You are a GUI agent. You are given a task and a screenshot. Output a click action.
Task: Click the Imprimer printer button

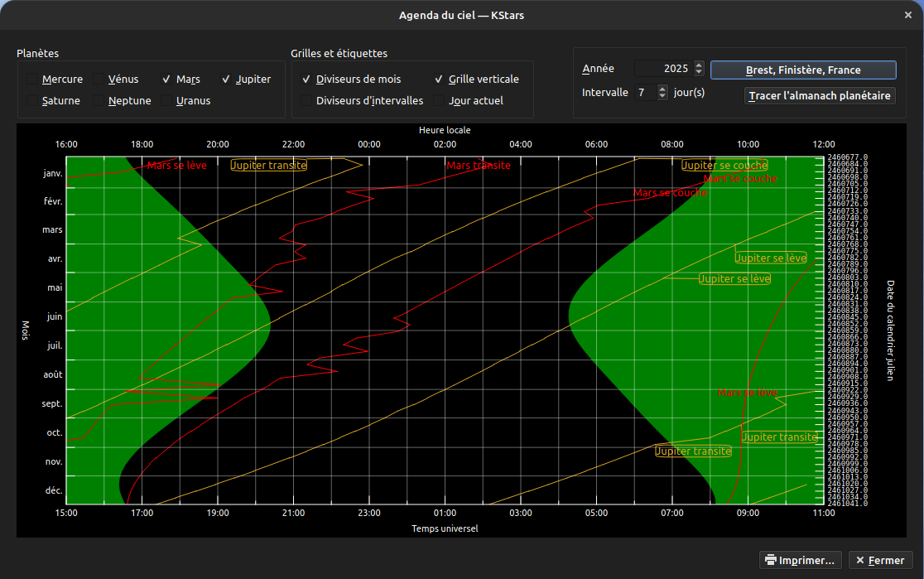801,560
